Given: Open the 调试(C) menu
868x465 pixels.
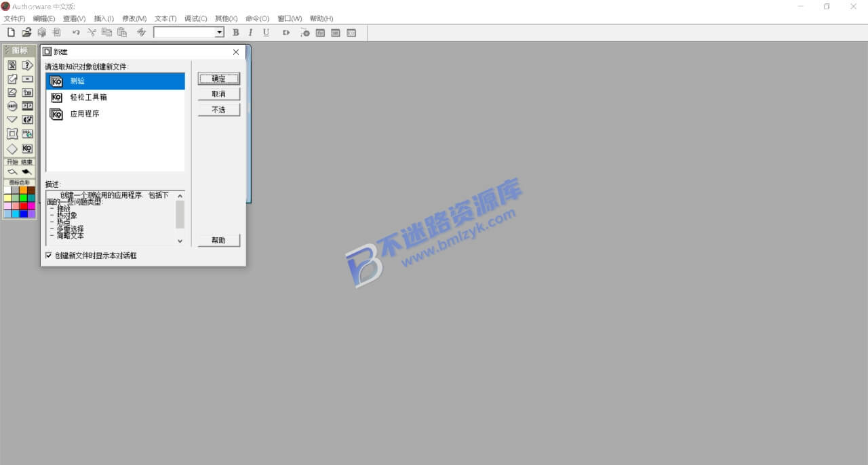Looking at the screenshot, I should click(196, 18).
